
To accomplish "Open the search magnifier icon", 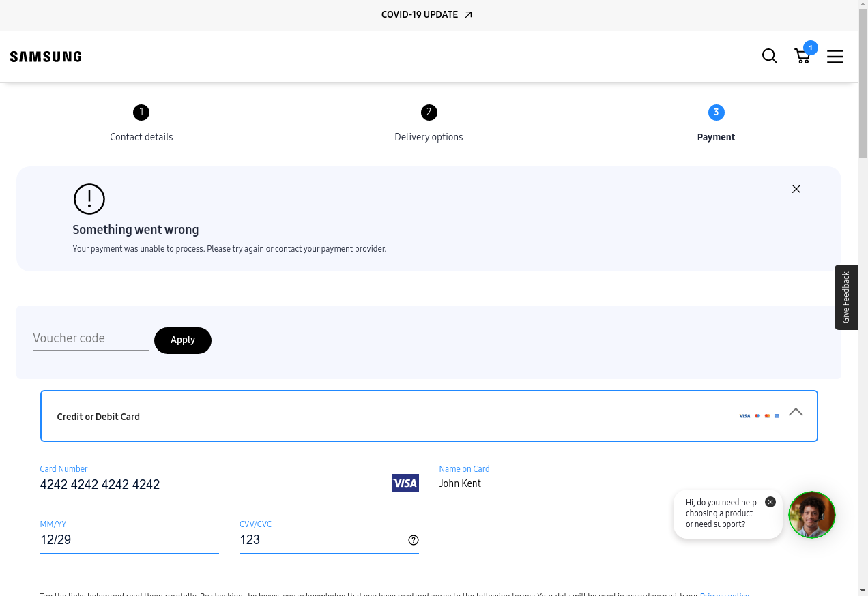I will [x=769, y=57].
